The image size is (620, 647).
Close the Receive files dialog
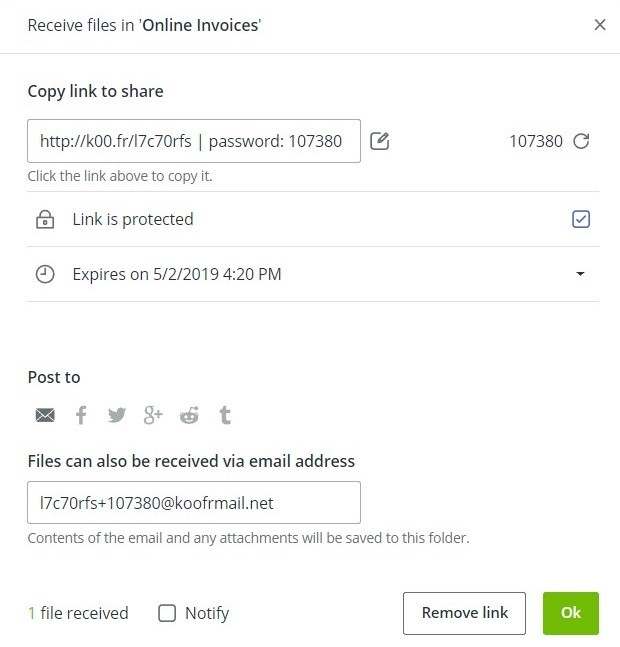[600, 25]
